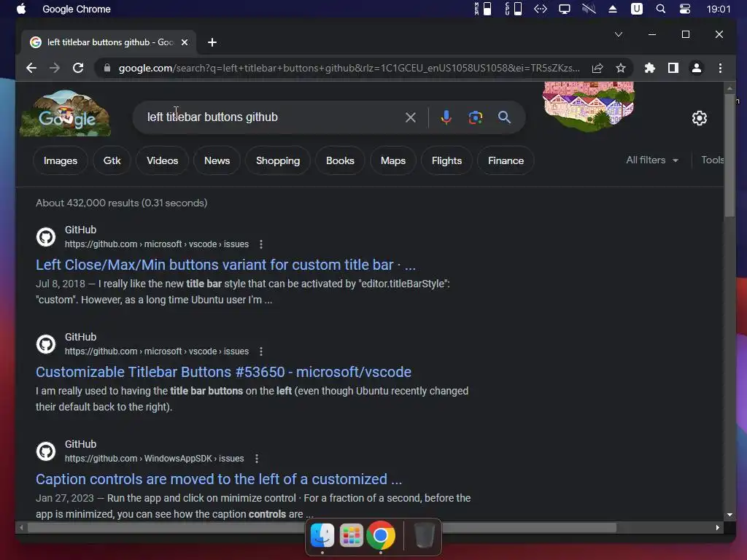Select the Gtk filter chip
The image size is (747, 560).
pos(112,160)
